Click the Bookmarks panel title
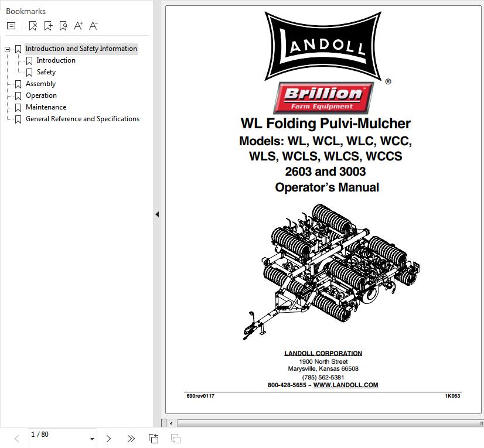This screenshot has width=484, height=448. (26, 11)
